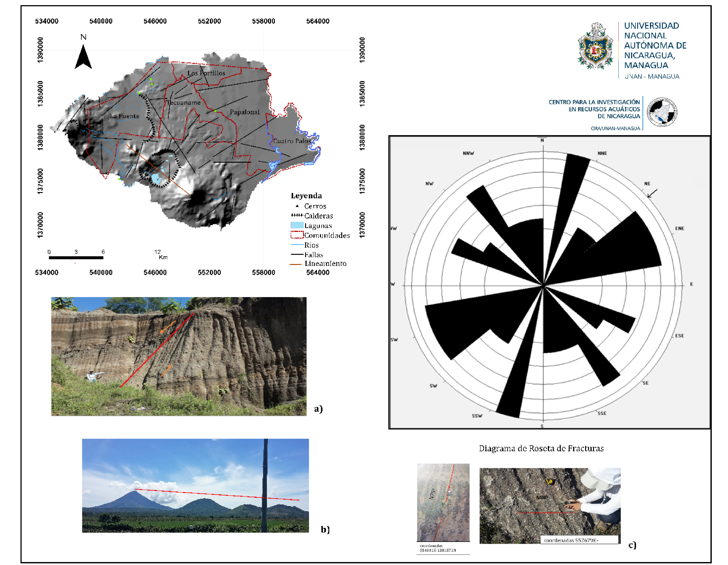Click the Lineamiento orange line legend symbol
Image resolution: width=728 pixels, height=565 pixels.
point(296,264)
